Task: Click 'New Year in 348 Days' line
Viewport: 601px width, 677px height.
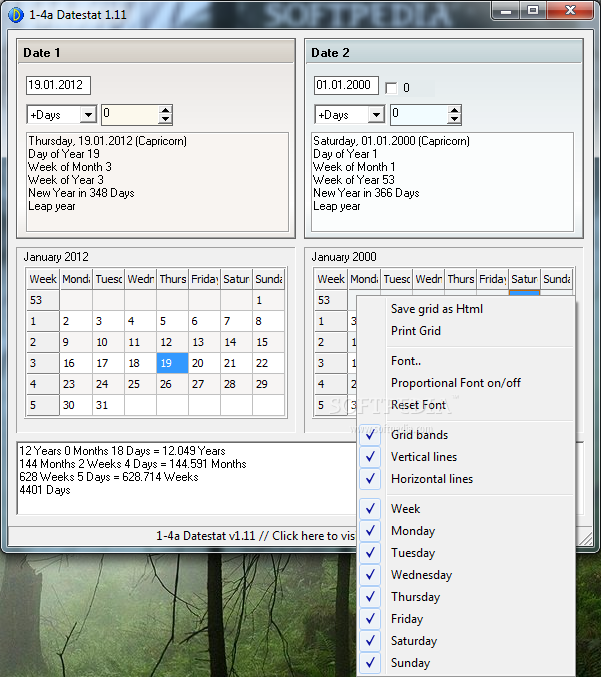Action: click(81, 193)
